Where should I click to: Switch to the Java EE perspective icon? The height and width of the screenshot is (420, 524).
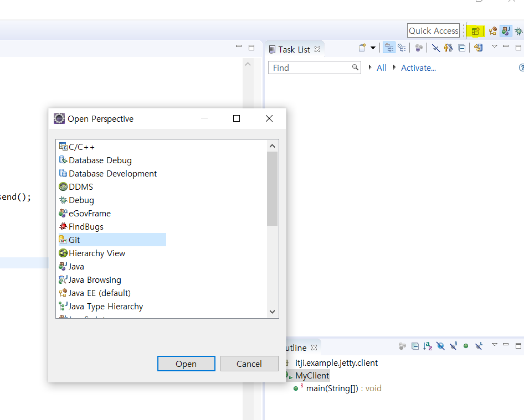492,31
